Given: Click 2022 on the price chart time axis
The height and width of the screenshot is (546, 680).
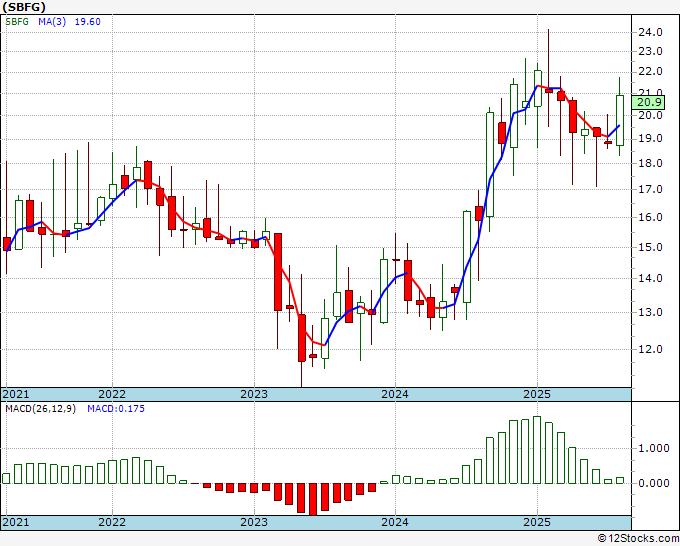Looking at the screenshot, I should pos(112,394).
